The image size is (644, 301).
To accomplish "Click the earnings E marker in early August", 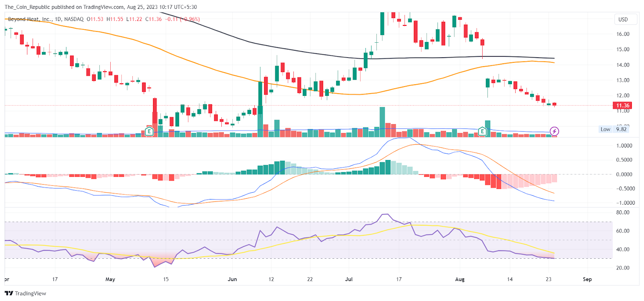I will click(x=482, y=131).
